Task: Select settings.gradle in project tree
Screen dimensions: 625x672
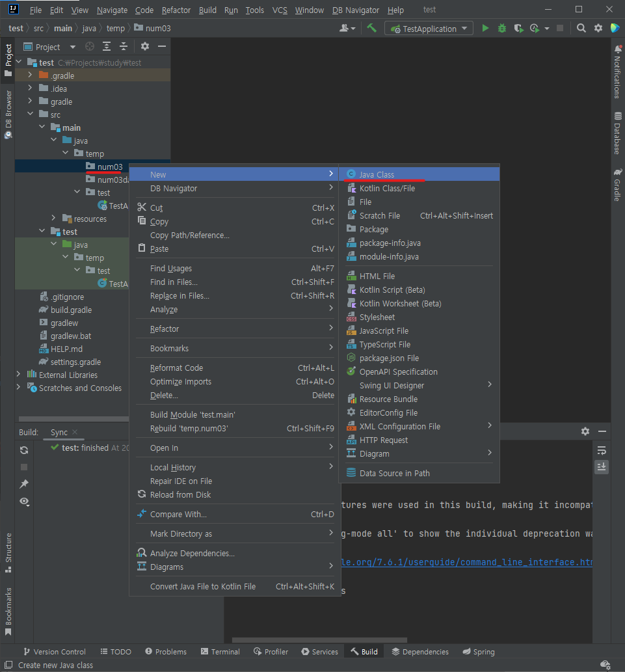Action: (76, 362)
